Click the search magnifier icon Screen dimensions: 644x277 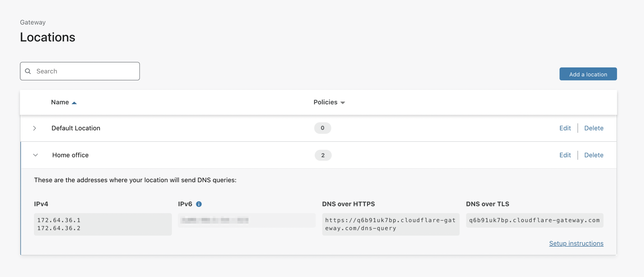(28, 71)
